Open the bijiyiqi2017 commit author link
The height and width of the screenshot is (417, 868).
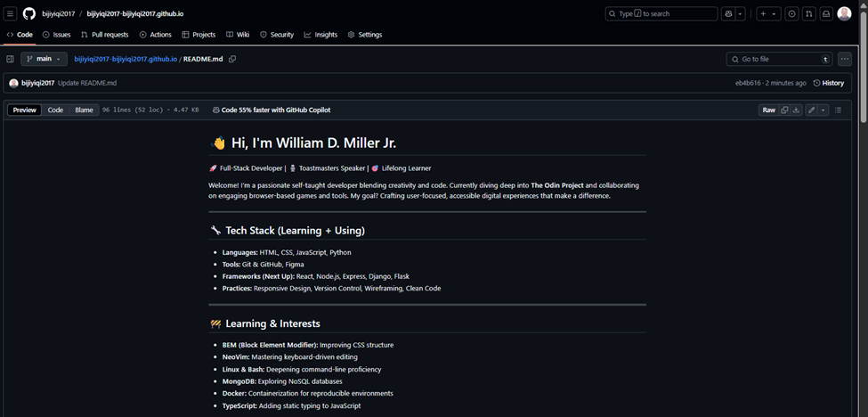[x=37, y=83]
